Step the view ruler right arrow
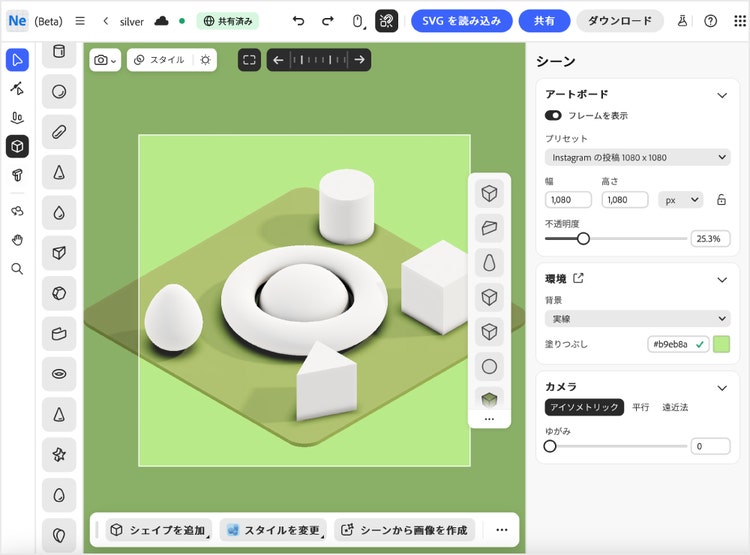 click(x=360, y=60)
